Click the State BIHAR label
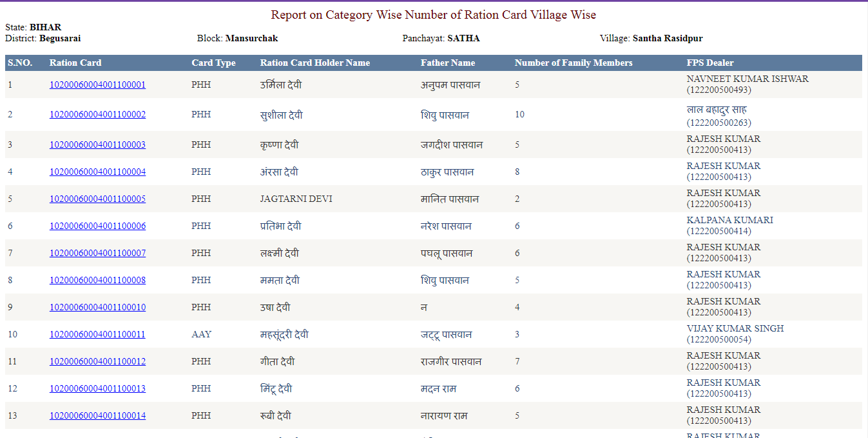This screenshot has width=868, height=438. pyautogui.click(x=34, y=27)
